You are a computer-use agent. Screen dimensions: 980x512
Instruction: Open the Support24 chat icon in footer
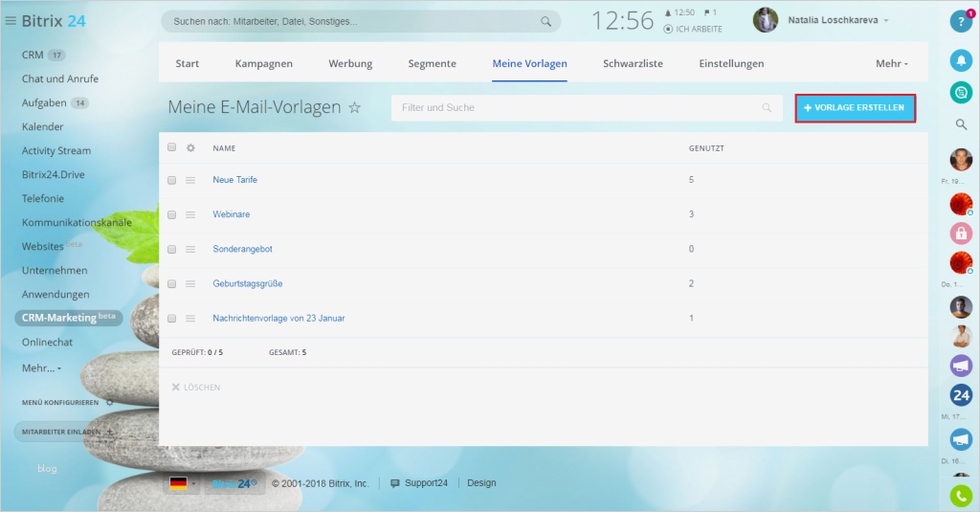tap(395, 483)
